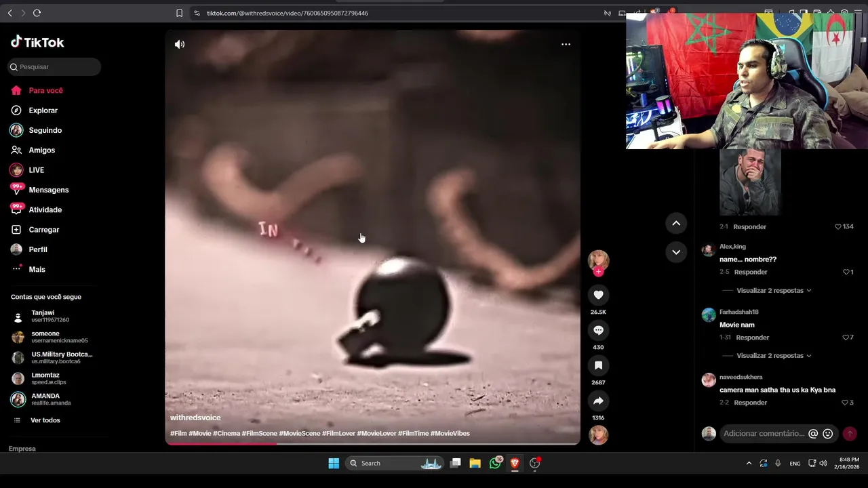Post comment with the red arrow button
The width and height of the screenshot is (868, 488).
(x=850, y=434)
